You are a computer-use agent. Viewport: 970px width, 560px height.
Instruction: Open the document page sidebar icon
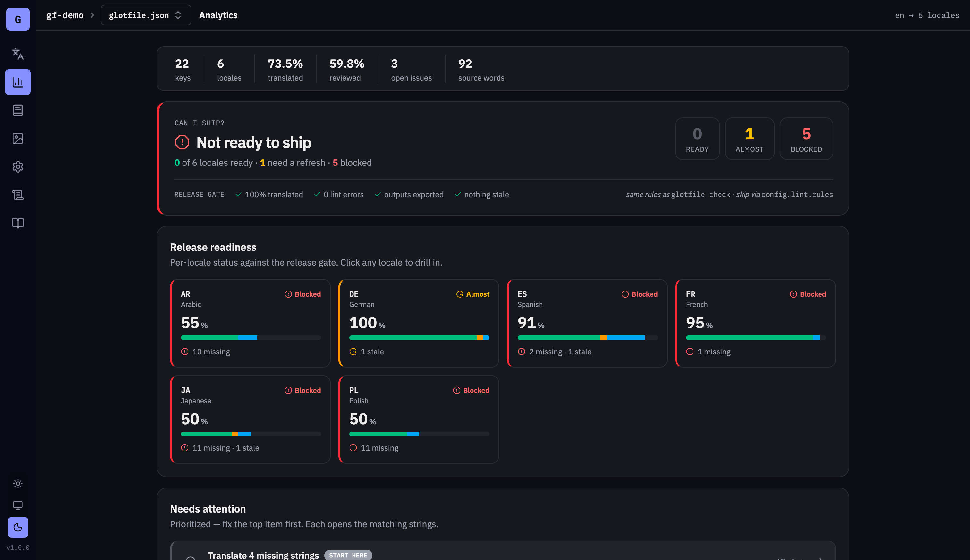tap(18, 110)
